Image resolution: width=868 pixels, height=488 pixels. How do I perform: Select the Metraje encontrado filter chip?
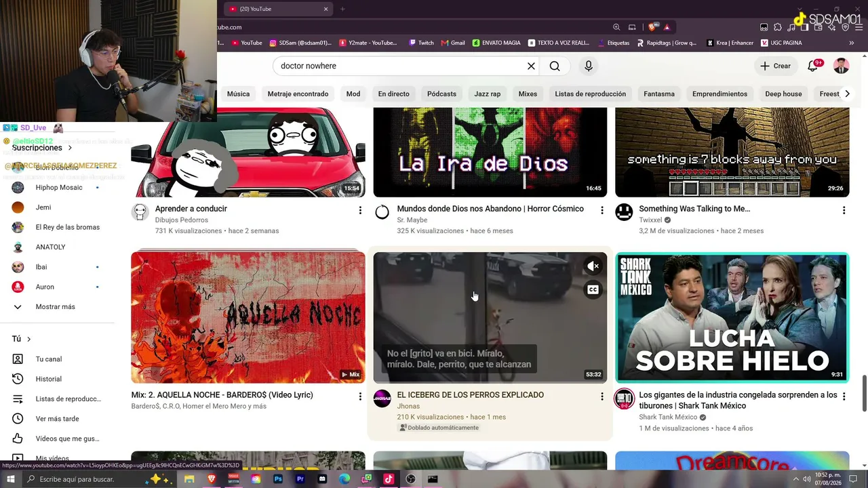pyautogui.click(x=298, y=94)
